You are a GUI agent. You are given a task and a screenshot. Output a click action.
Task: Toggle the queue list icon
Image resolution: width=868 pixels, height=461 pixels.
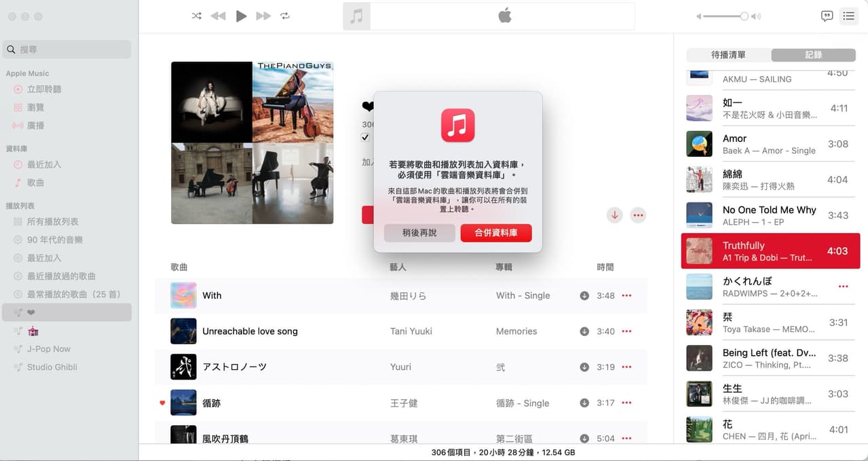[848, 16]
